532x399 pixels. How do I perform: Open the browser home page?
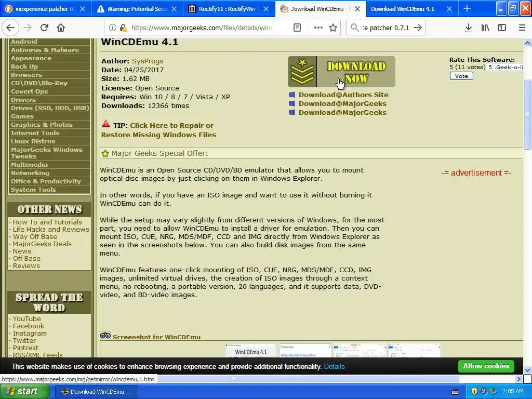(x=61, y=28)
